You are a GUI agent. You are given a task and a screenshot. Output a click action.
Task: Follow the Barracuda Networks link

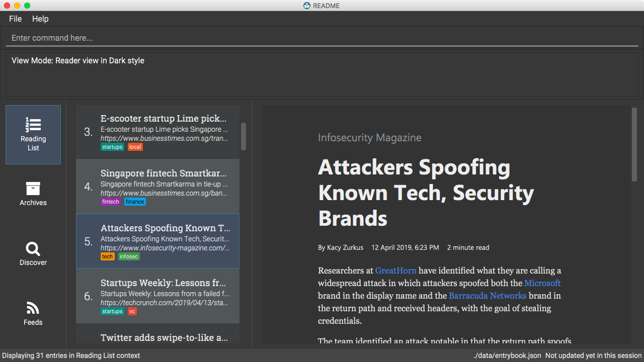488,295
